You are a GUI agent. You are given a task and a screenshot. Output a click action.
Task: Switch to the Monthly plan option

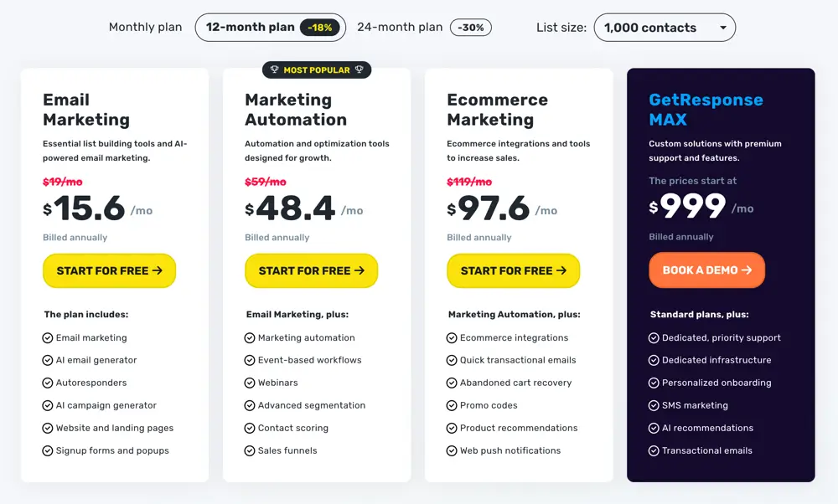point(145,27)
